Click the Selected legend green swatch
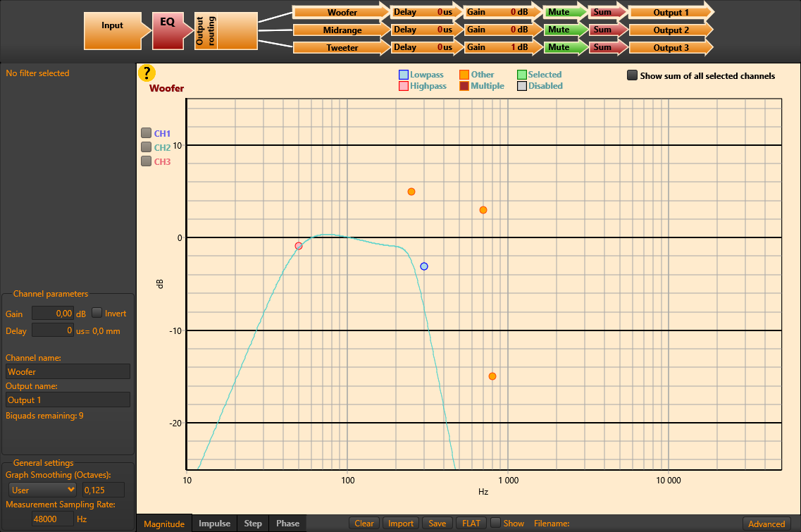Image resolution: width=801 pixels, height=532 pixels. pos(521,75)
